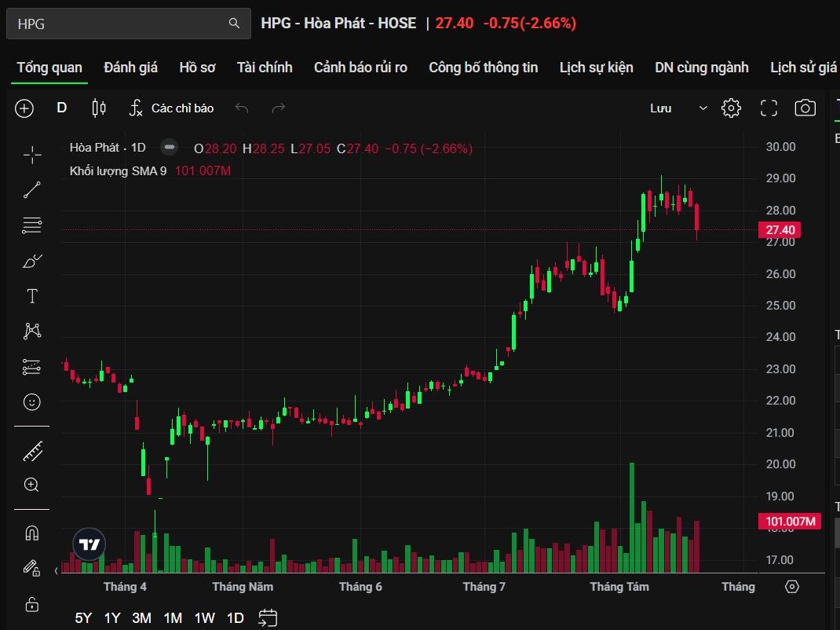This screenshot has width=840, height=630.
Task: Collapse the Hòa Phát legend toggle
Action: coord(170,148)
